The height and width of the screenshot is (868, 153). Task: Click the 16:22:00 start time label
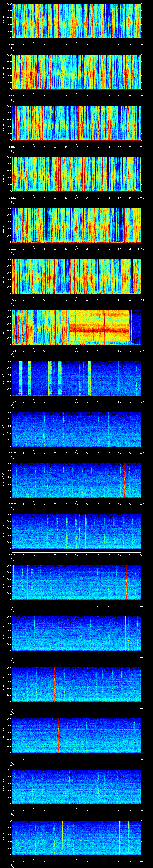click(x=12, y=351)
